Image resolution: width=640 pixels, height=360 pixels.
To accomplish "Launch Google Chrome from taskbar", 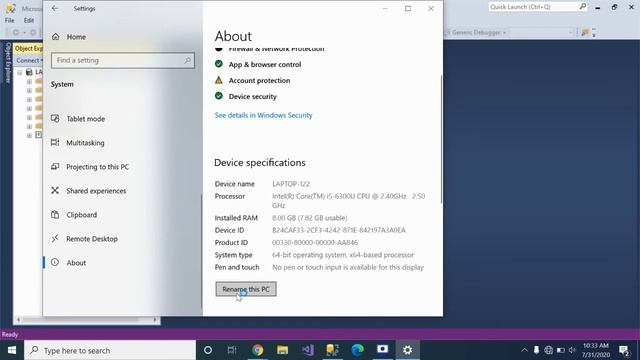I will pyautogui.click(x=258, y=350).
